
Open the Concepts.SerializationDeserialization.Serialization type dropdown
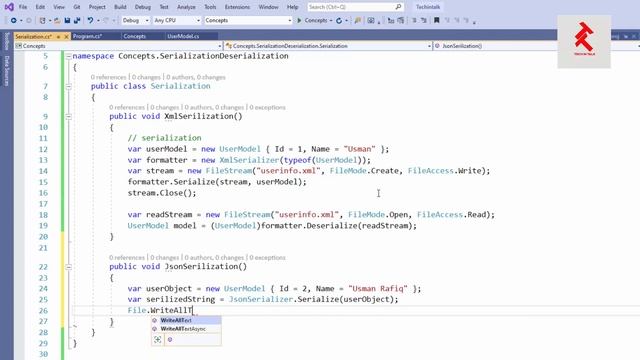(328, 46)
